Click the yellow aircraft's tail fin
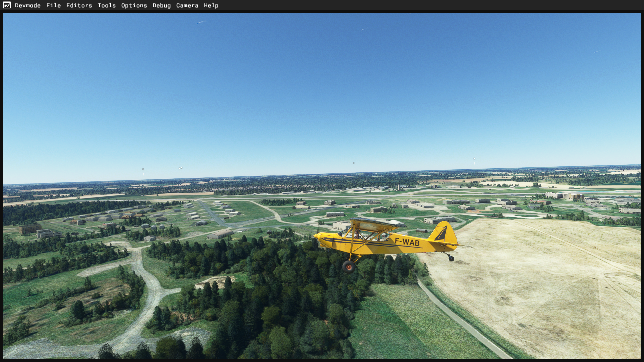 tap(445, 232)
